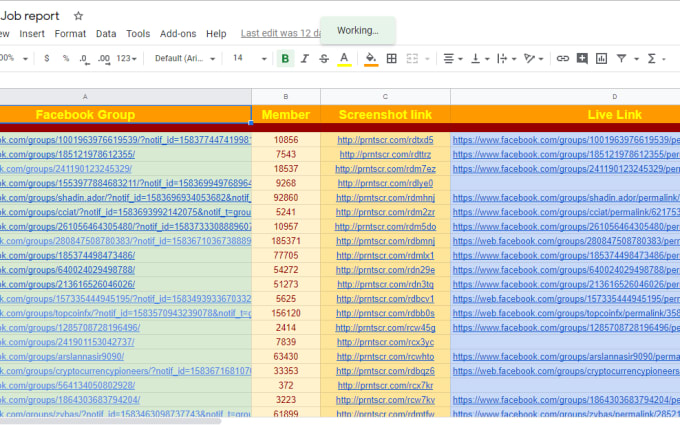Open the prntscr.com/rdm7ez link
Image resolution: width=680 pixels, height=425 pixels.
(x=385, y=169)
